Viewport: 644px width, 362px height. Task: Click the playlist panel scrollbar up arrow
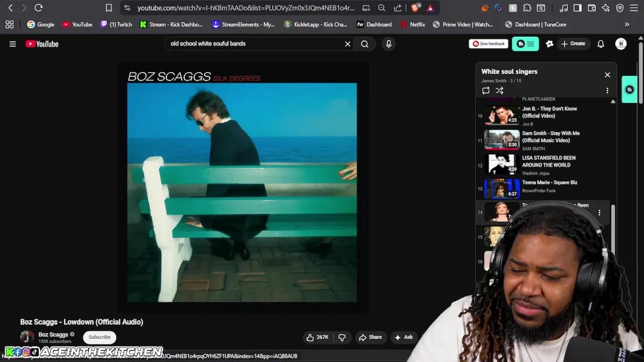pyautogui.click(x=613, y=102)
